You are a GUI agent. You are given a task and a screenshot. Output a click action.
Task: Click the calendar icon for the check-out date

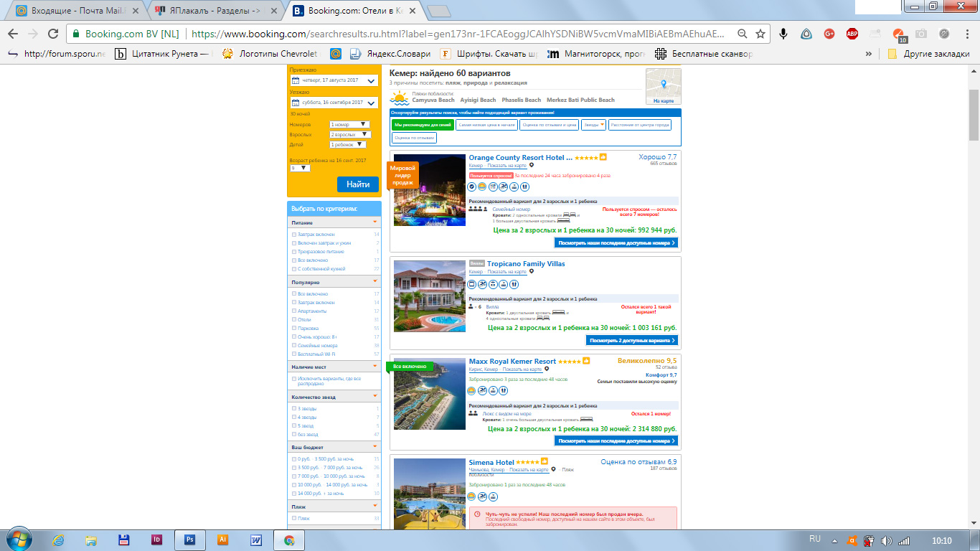click(295, 103)
